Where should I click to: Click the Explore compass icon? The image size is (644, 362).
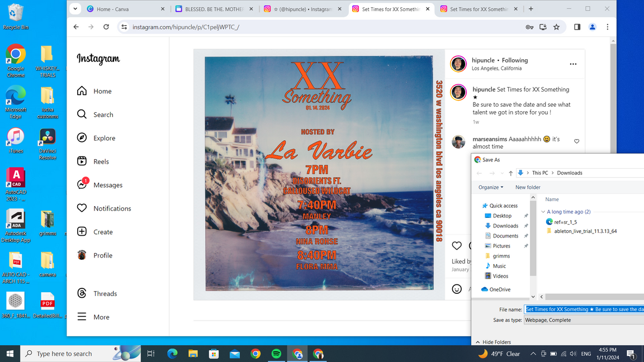point(82,138)
